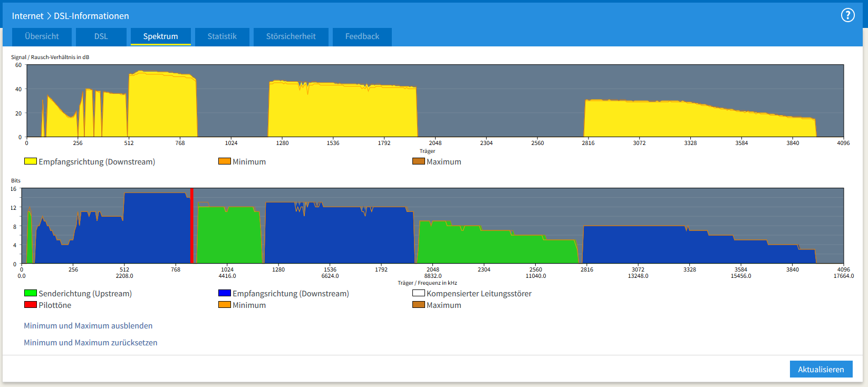
Task: Switch to the Übersicht tab
Action: click(42, 36)
